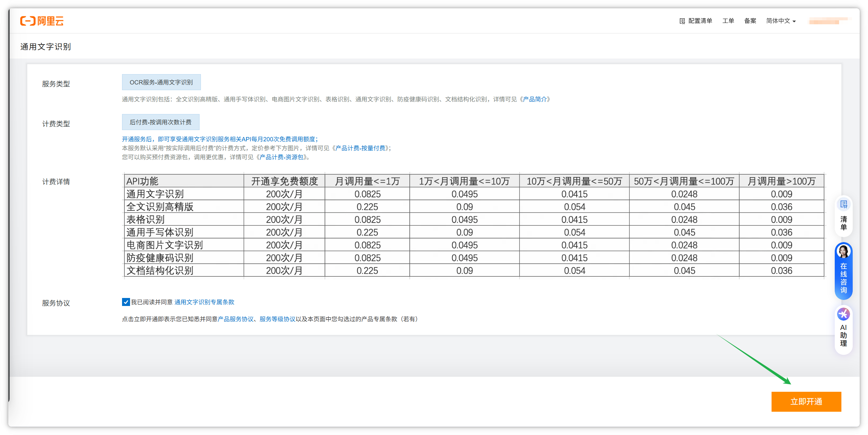Click the configuration list icon in header
Viewport: 868px width, 435px height.
click(x=682, y=21)
